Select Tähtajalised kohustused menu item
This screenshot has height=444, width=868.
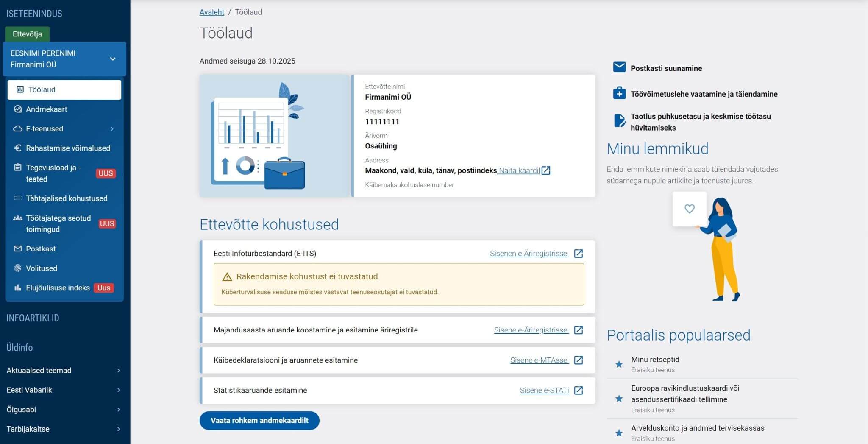(x=67, y=198)
